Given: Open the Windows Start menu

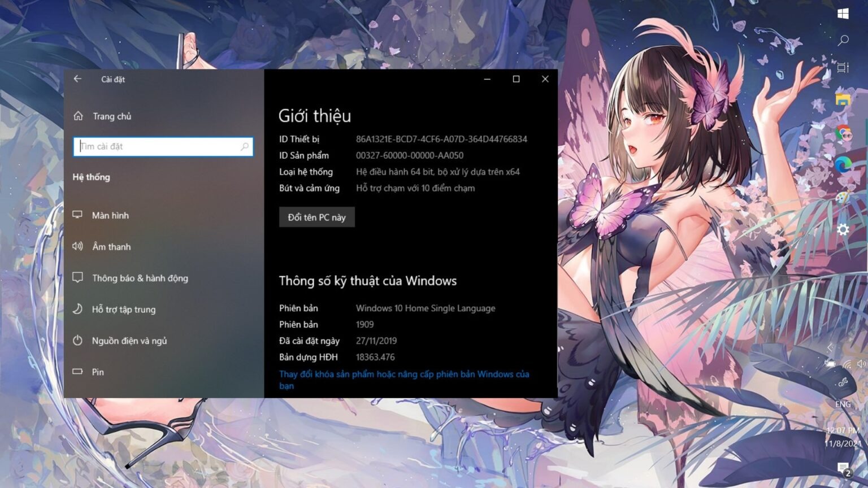Looking at the screenshot, I should tap(843, 14).
